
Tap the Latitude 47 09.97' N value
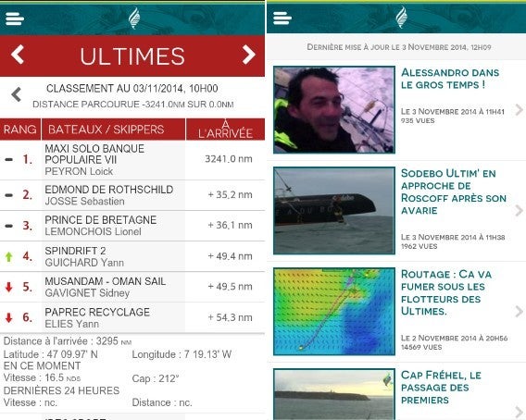tap(50, 354)
